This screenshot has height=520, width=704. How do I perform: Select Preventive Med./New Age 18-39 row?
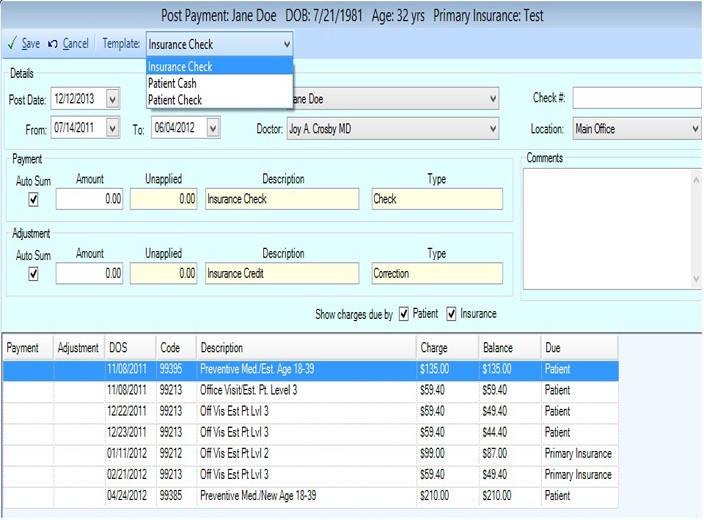coord(311,496)
